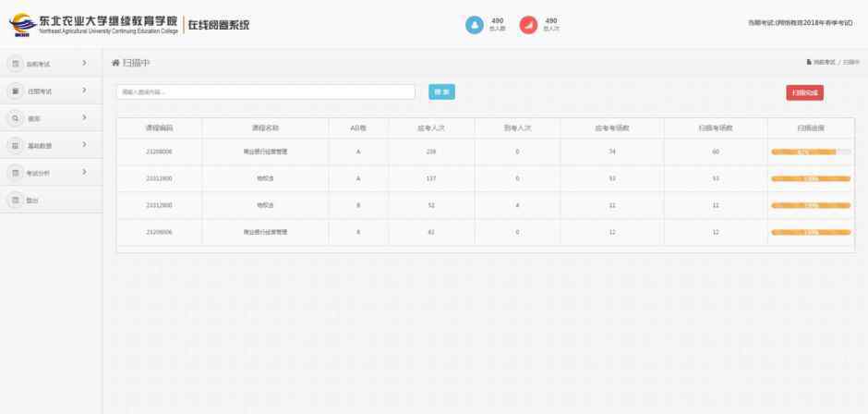Select the last sidebar menu item

(x=32, y=200)
